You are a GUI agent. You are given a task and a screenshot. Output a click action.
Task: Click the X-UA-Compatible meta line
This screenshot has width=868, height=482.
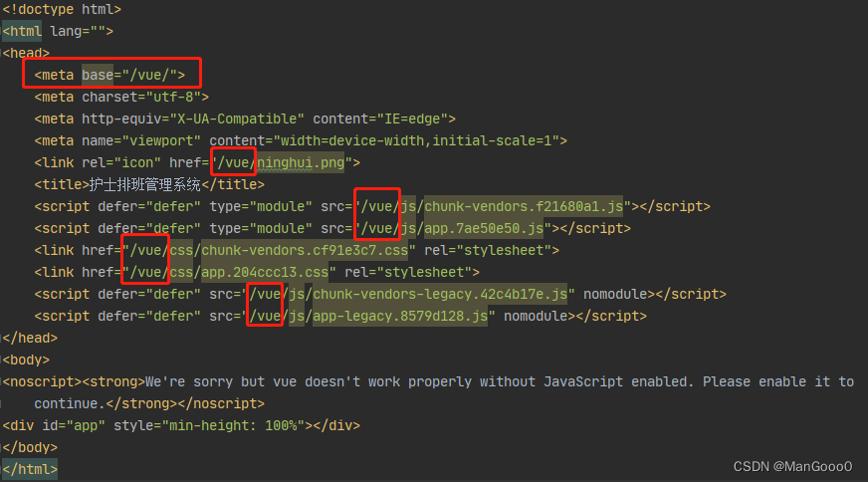click(x=245, y=120)
